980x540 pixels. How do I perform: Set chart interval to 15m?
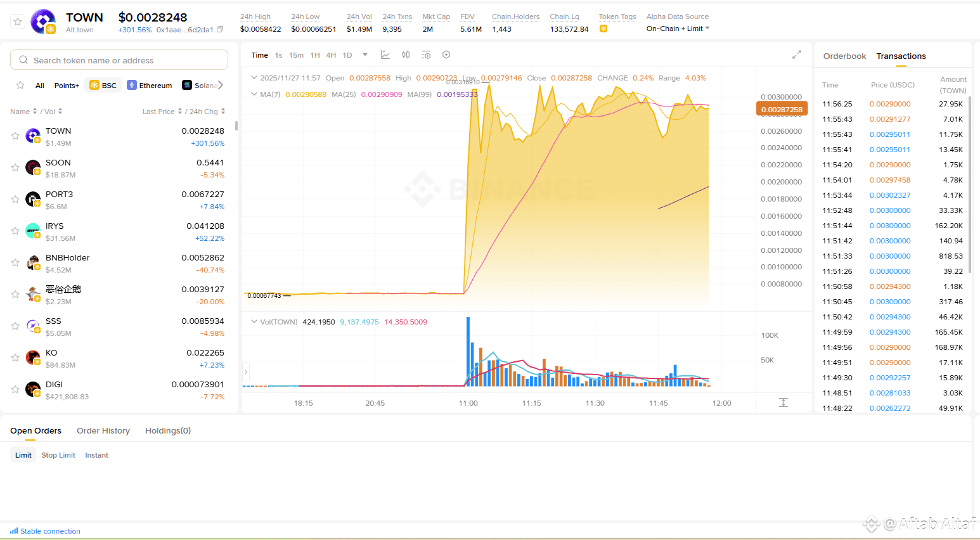tap(296, 55)
